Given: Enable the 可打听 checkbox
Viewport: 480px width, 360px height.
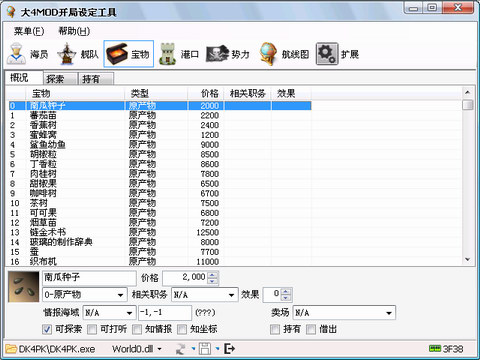Looking at the screenshot, I should point(92,329).
